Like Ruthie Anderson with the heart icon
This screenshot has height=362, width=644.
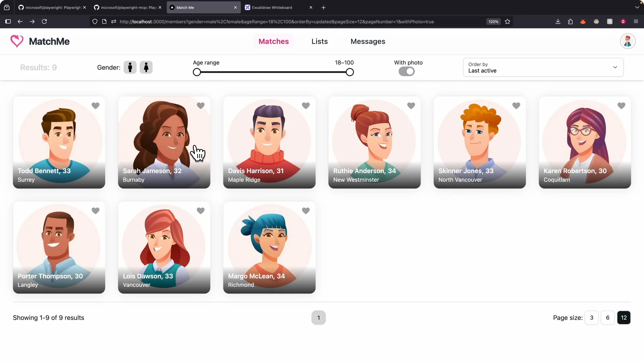click(411, 106)
